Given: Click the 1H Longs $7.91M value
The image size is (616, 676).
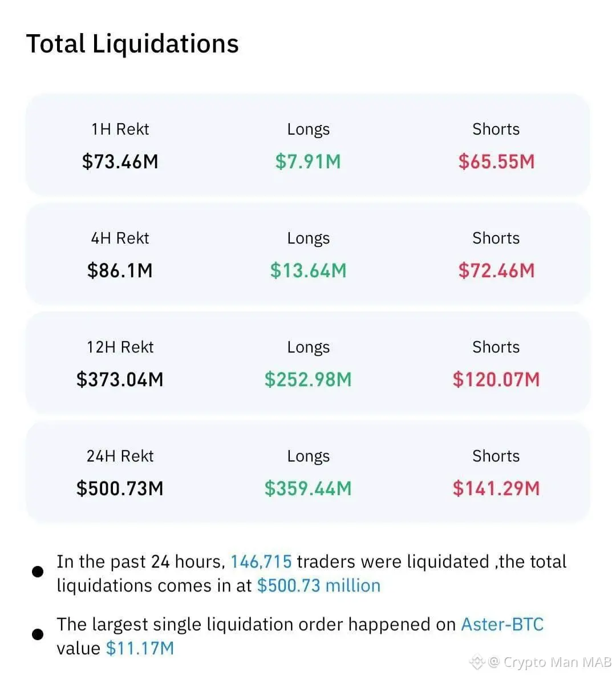Looking at the screenshot, I should click(308, 161).
